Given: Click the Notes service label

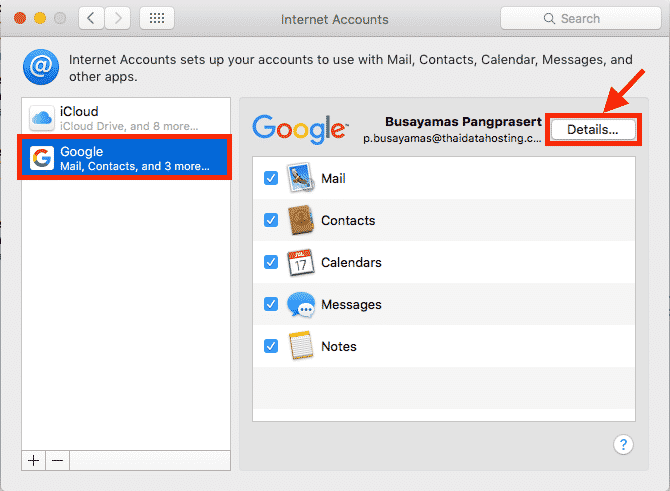Looking at the screenshot, I should 339,347.
